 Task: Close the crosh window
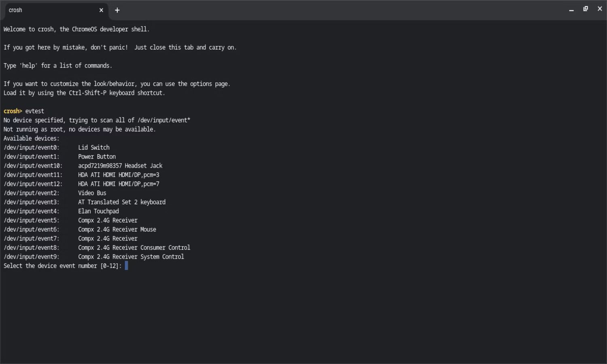click(x=600, y=9)
